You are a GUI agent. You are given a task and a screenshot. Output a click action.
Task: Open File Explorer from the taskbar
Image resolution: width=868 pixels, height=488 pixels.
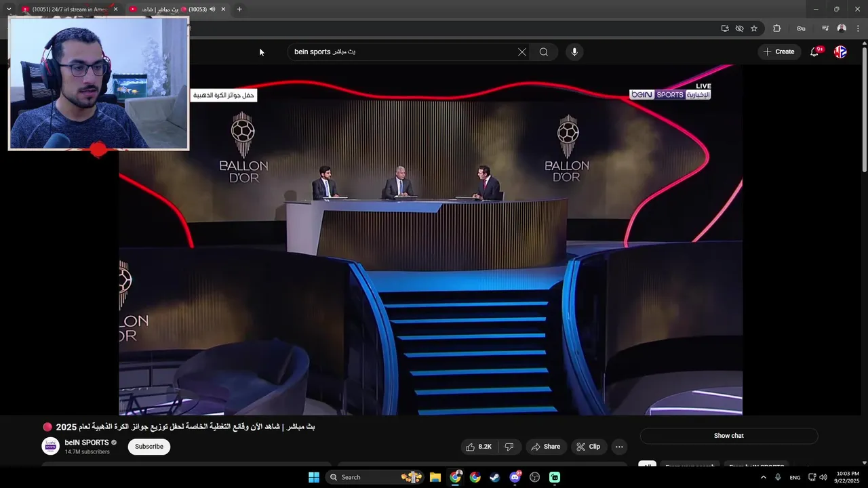tap(435, 477)
